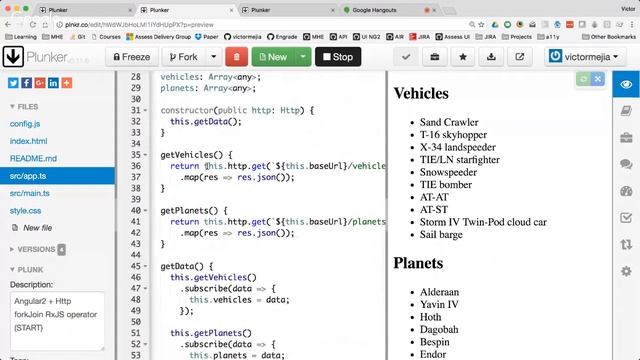
Task: Click the orange plus share icon
Action: (67, 83)
